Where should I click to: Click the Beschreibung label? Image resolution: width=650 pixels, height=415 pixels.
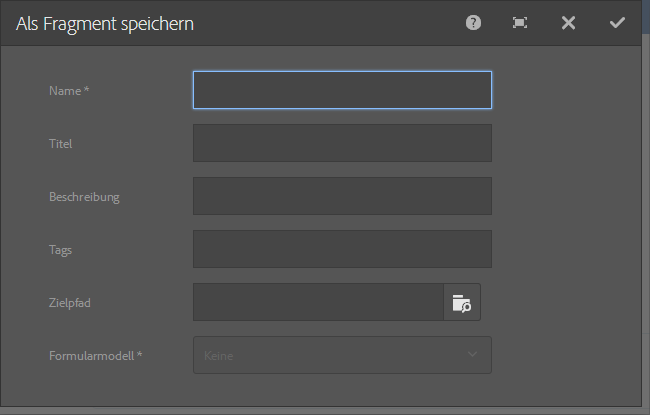84,197
